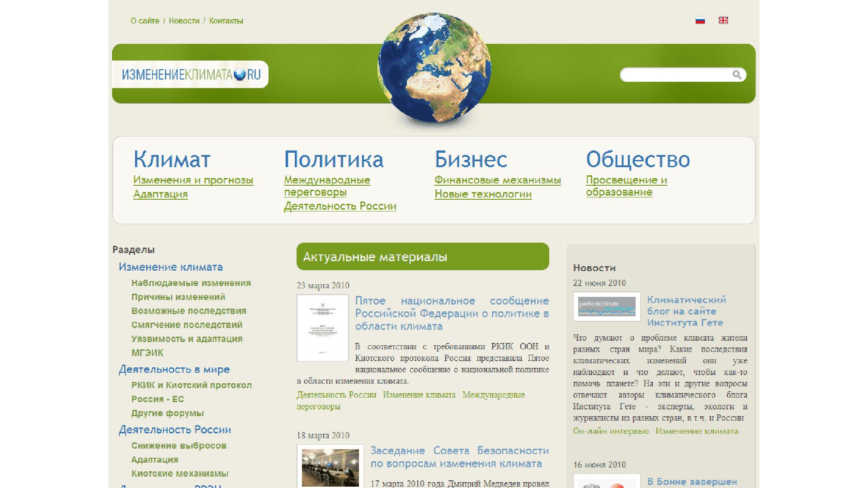Click the Он-лайн интервью tag link
Screen dimensions: 868x488
click(610, 431)
